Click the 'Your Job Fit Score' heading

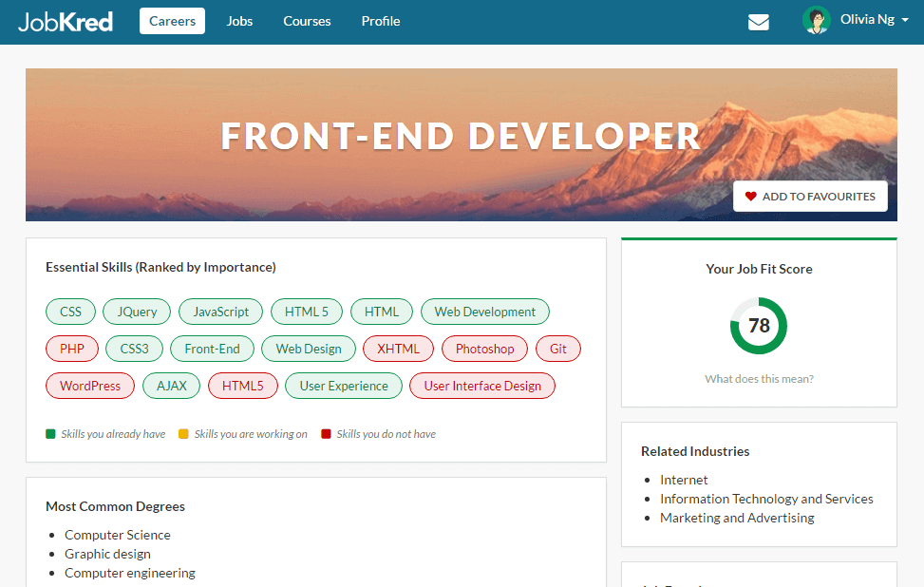759,270
